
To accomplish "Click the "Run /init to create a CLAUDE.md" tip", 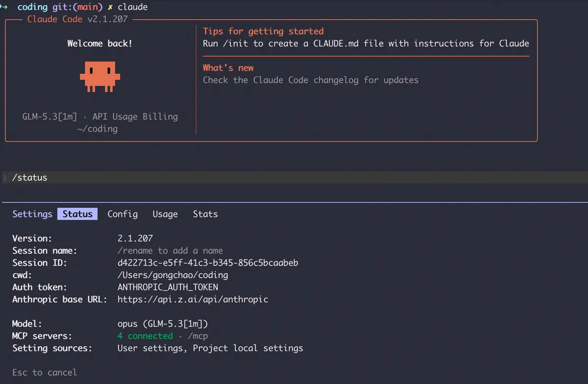I will (366, 44).
